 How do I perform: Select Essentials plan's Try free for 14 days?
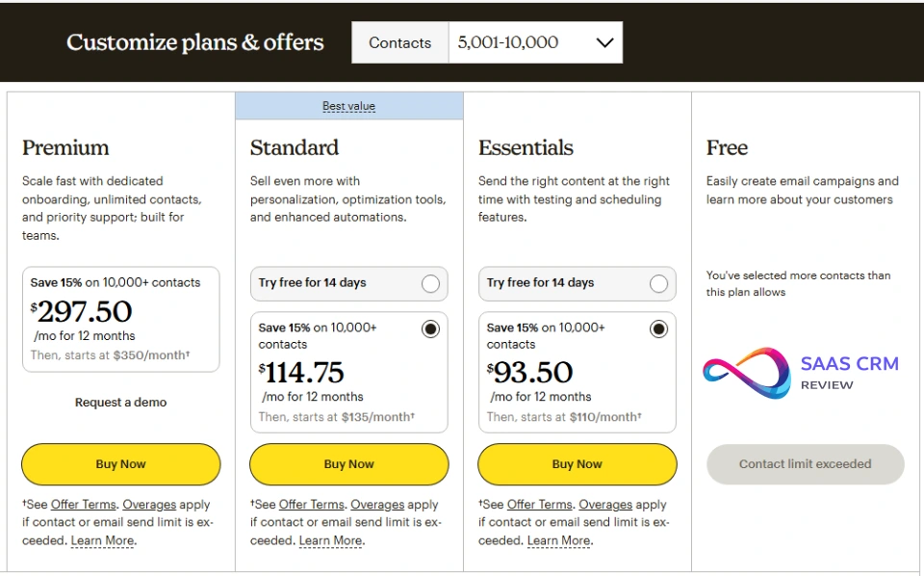[x=658, y=283]
